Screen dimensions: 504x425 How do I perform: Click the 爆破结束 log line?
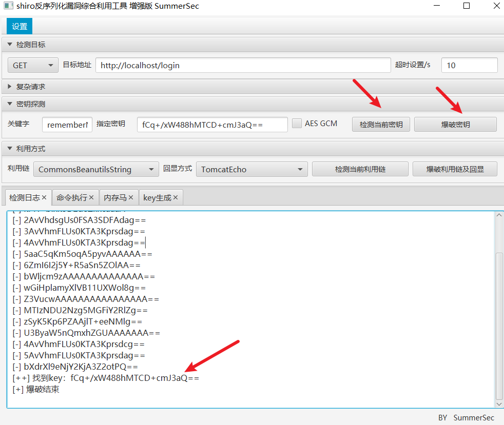click(36, 389)
